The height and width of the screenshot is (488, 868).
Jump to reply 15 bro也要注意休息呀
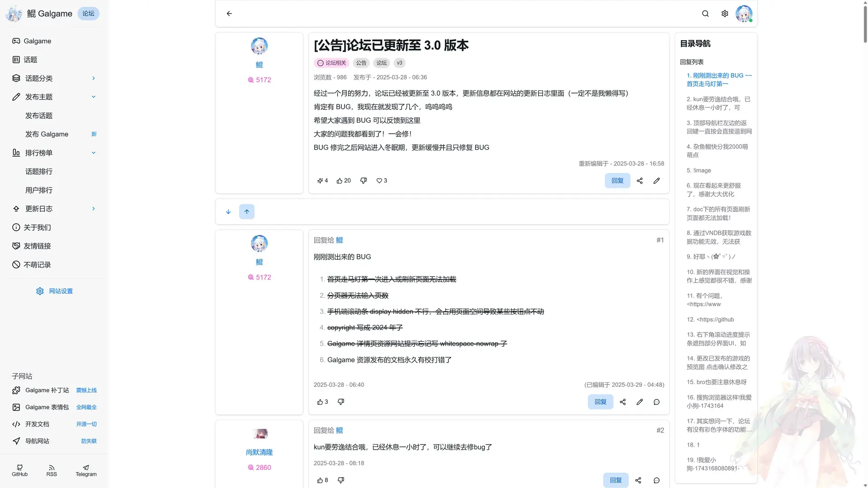(717, 382)
